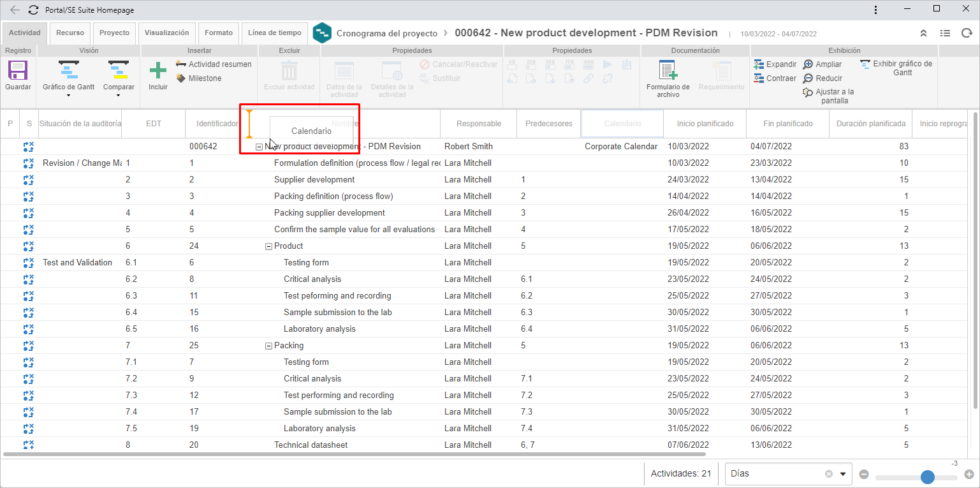Switch to the Actividad tab
Viewport: 980px width, 488px height.
coord(25,33)
